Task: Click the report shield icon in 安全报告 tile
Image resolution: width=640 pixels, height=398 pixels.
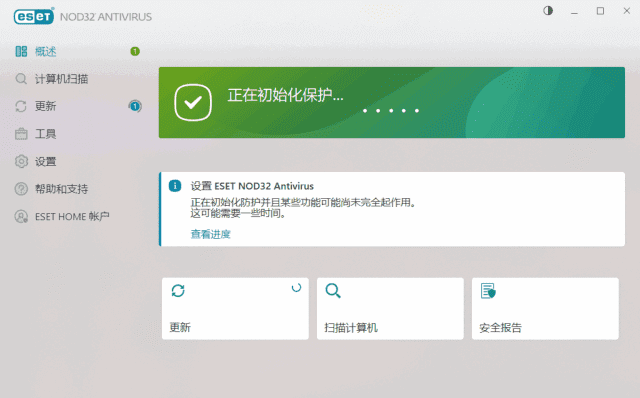Action: point(488,291)
